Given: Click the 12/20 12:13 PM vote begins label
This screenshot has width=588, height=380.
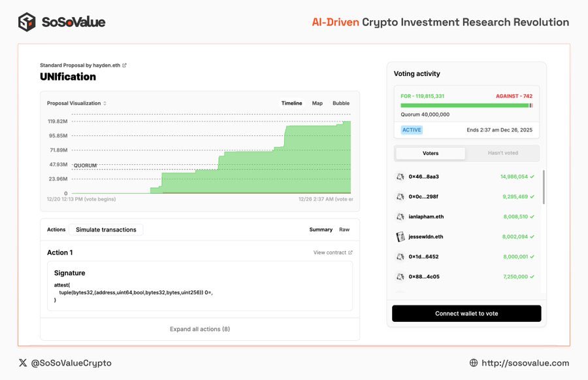Looking at the screenshot, I should click(x=82, y=199).
